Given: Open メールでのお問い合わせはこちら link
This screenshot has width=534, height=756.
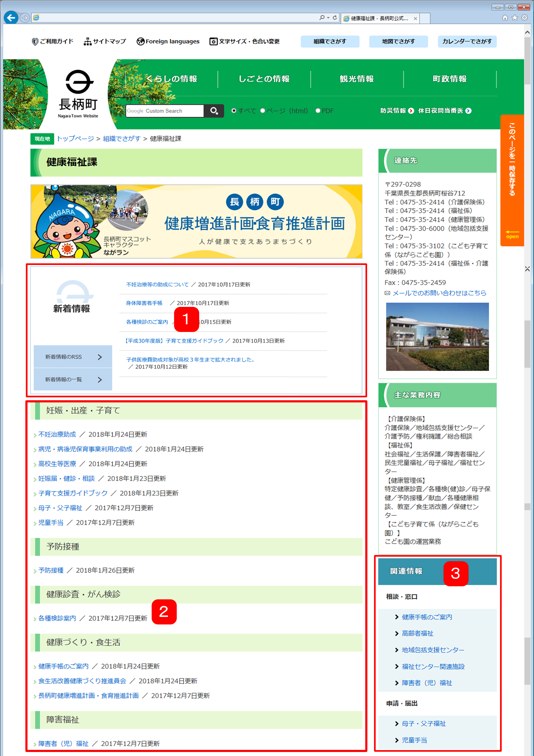Looking at the screenshot, I should point(439,293).
